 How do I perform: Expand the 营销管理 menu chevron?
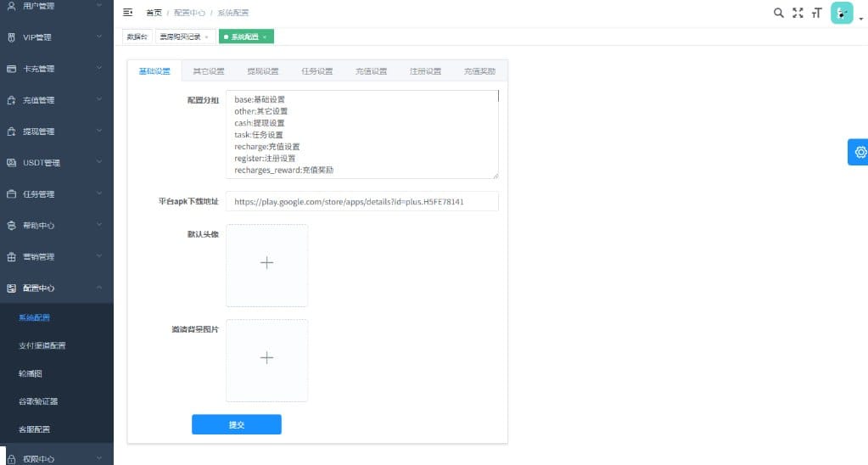click(99, 255)
